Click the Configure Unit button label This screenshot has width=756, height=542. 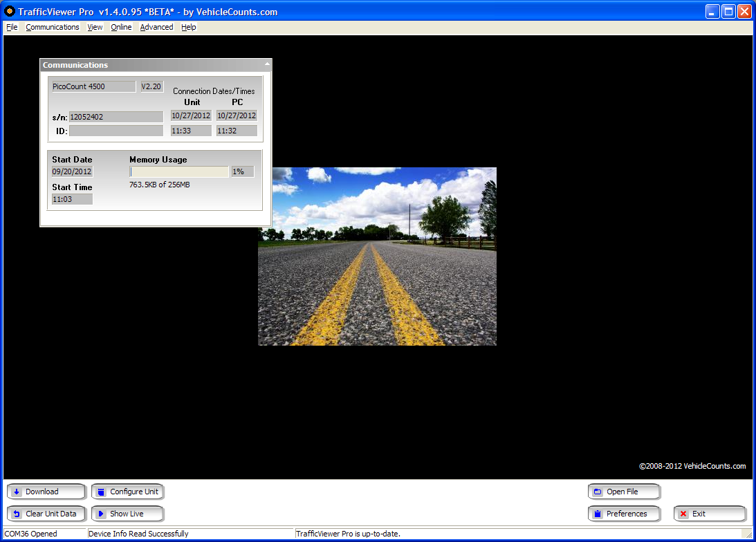tap(134, 492)
